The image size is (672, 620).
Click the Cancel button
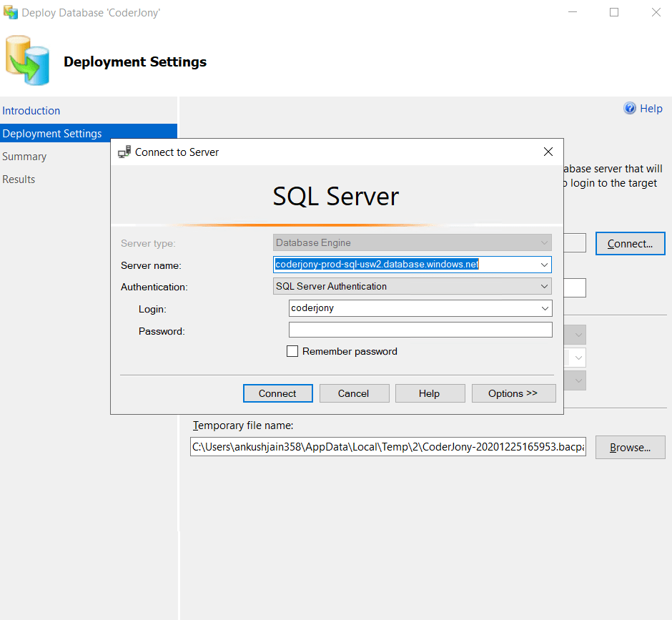pos(354,393)
